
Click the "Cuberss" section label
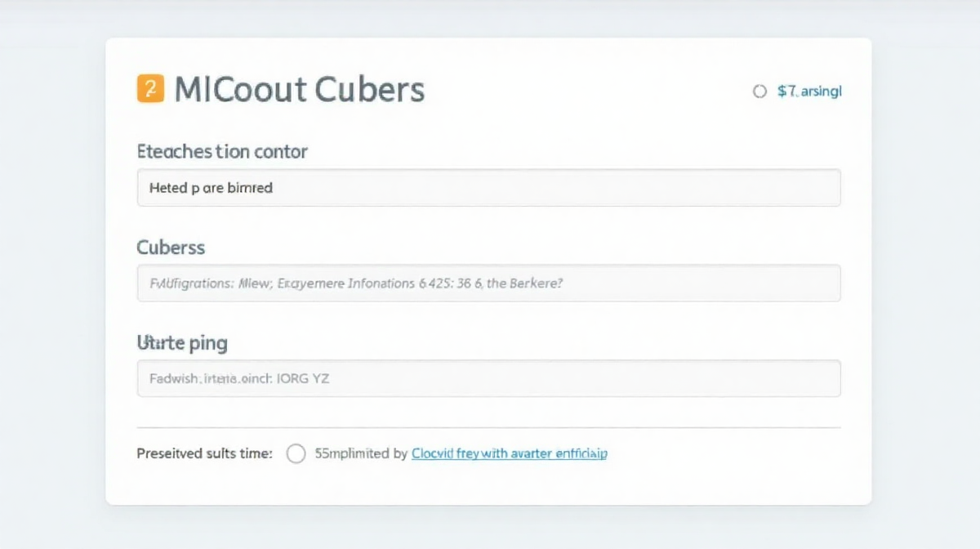click(x=171, y=247)
